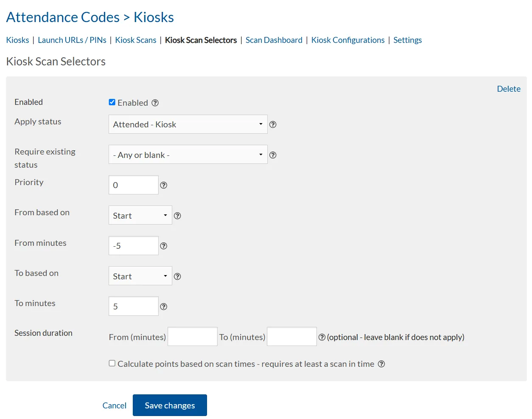This screenshot has height=419, width=532.
Task: View help for From based on
Action: 178,216
